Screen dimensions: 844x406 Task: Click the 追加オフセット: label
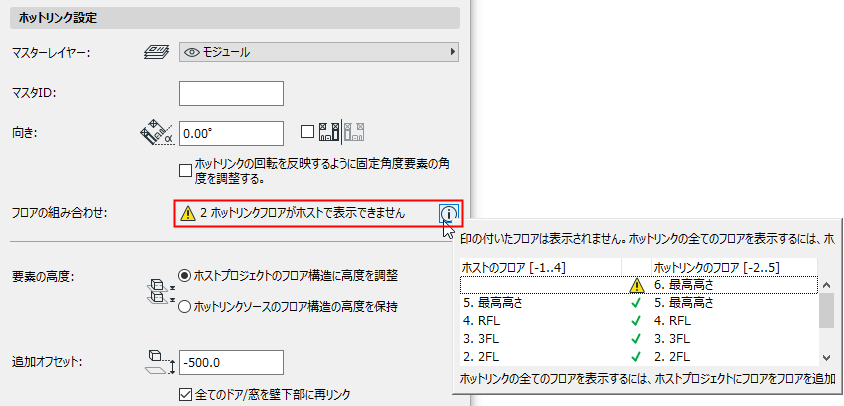pyautogui.click(x=46, y=362)
